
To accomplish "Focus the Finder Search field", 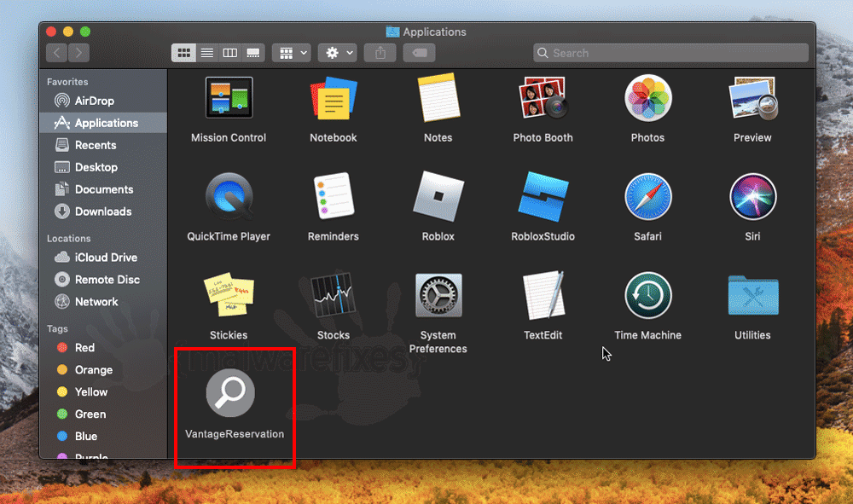I will coord(670,53).
